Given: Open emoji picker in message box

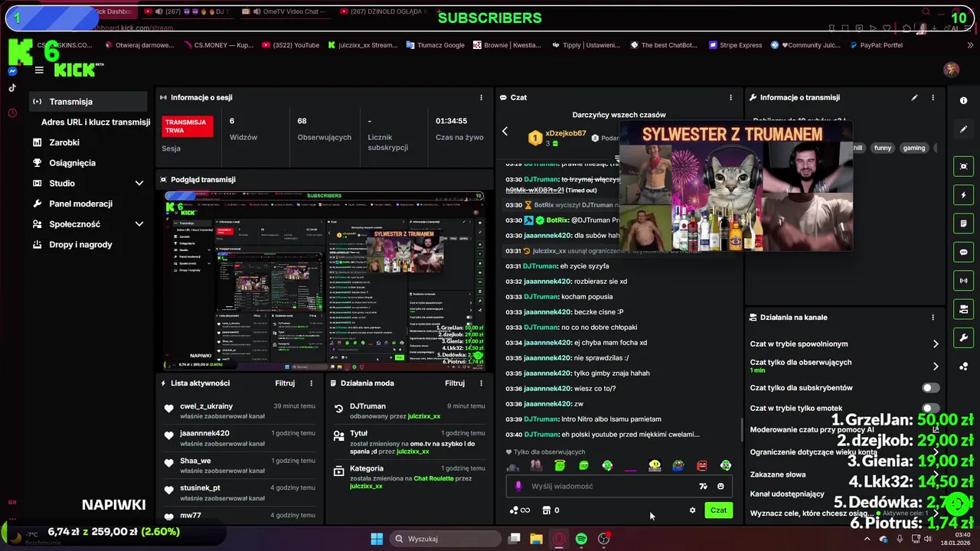Looking at the screenshot, I should [x=720, y=486].
